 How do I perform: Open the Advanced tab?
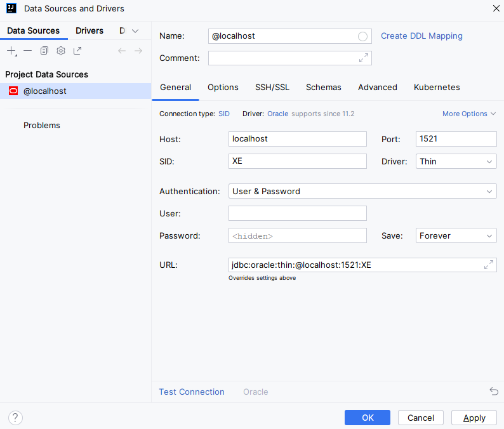(x=378, y=88)
